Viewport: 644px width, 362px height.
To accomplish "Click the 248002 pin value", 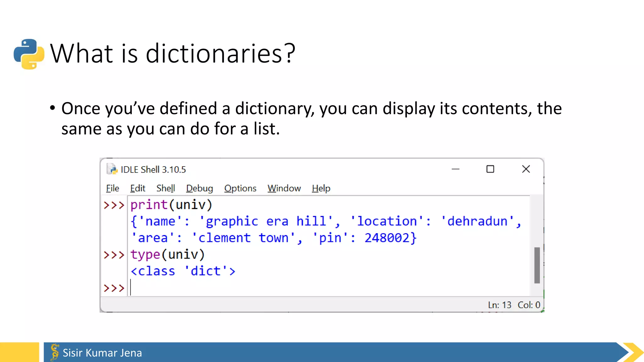I will coord(387,238).
